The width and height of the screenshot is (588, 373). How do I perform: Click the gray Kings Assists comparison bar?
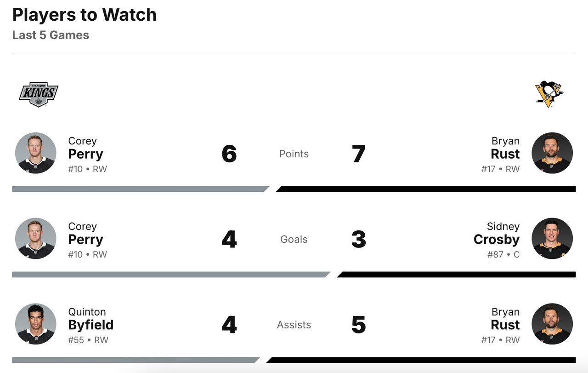[133, 360]
